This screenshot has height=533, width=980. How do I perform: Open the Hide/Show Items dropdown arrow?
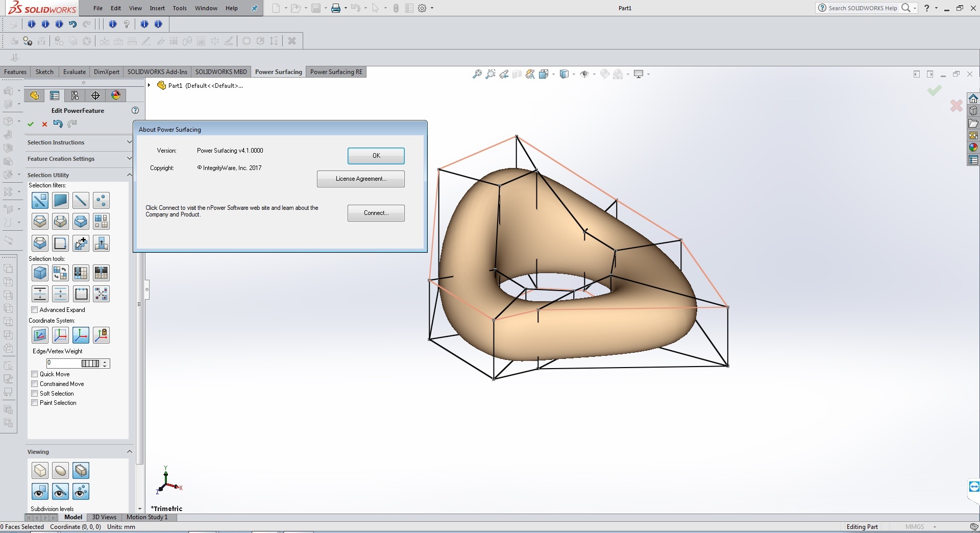[594, 75]
